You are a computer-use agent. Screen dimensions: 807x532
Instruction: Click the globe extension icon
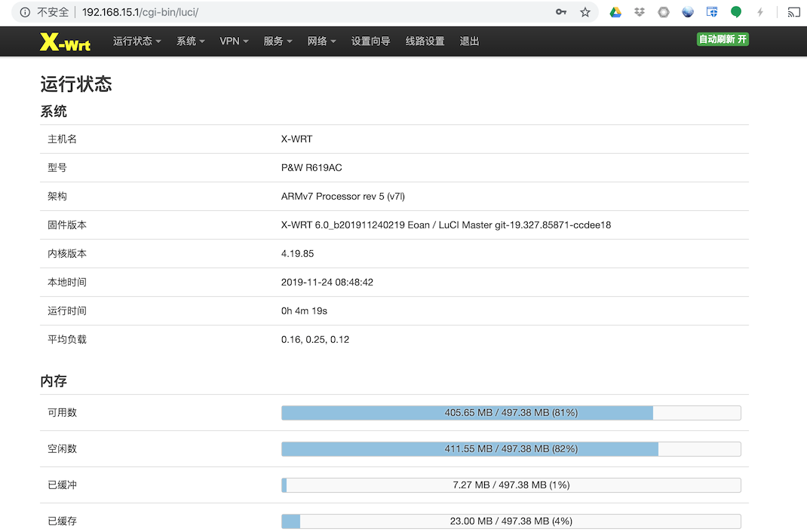point(687,12)
